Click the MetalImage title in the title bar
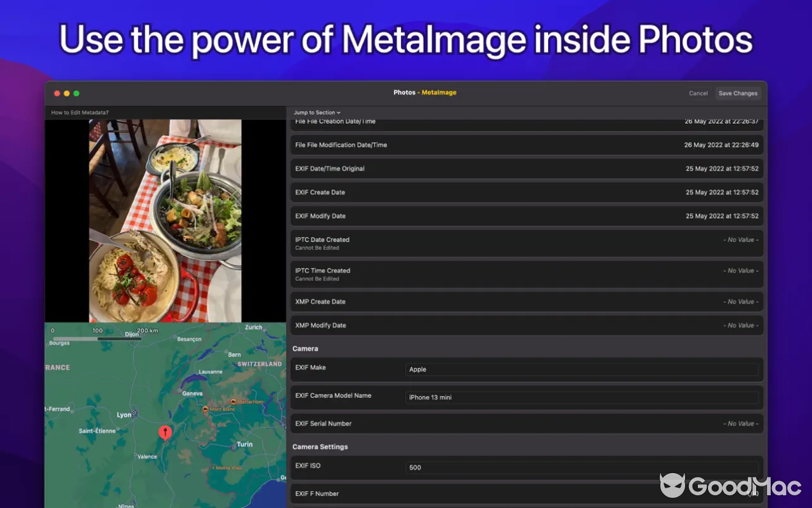 coord(440,92)
